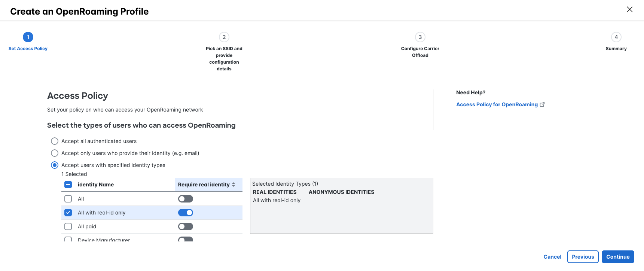The height and width of the screenshot is (271, 644).
Task: Choose Accept only users who provide identity
Action: point(55,153)
